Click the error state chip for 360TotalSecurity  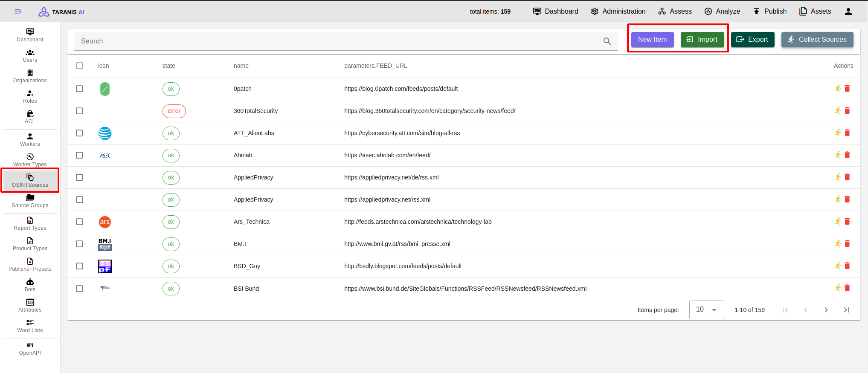[x=174, y=111]
